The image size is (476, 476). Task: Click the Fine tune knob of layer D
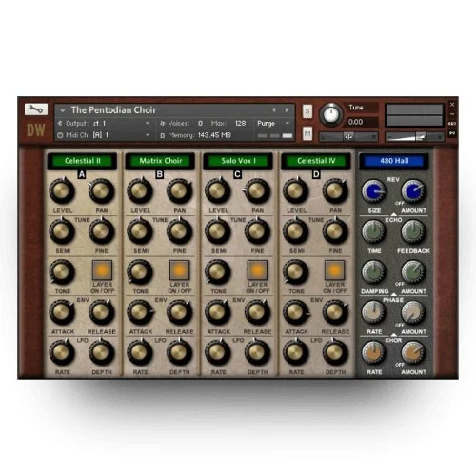point(335,231)
